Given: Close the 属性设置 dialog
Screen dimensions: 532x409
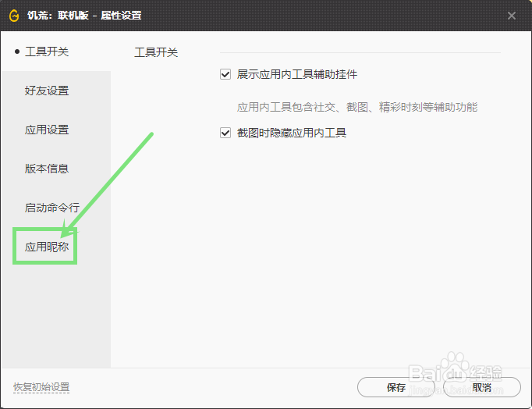Looking at the screenshot, I should 512,16.
